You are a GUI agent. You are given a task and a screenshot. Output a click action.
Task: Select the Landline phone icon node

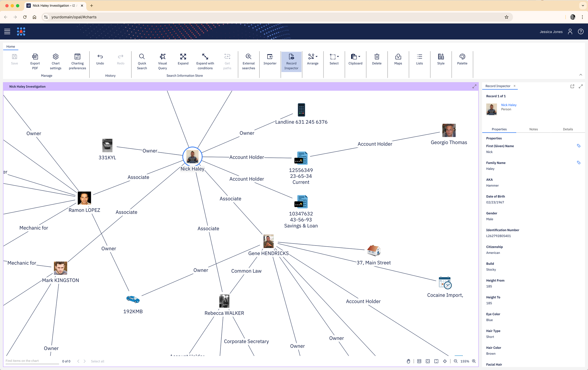(x=301, y=110)
